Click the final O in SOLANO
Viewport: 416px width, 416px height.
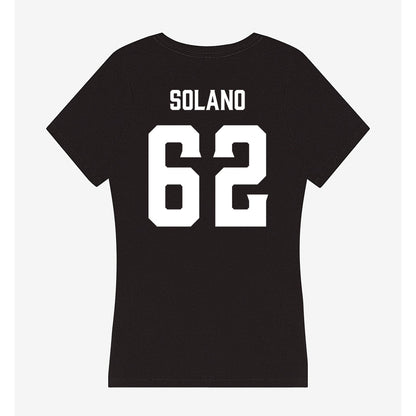[239, 101]
